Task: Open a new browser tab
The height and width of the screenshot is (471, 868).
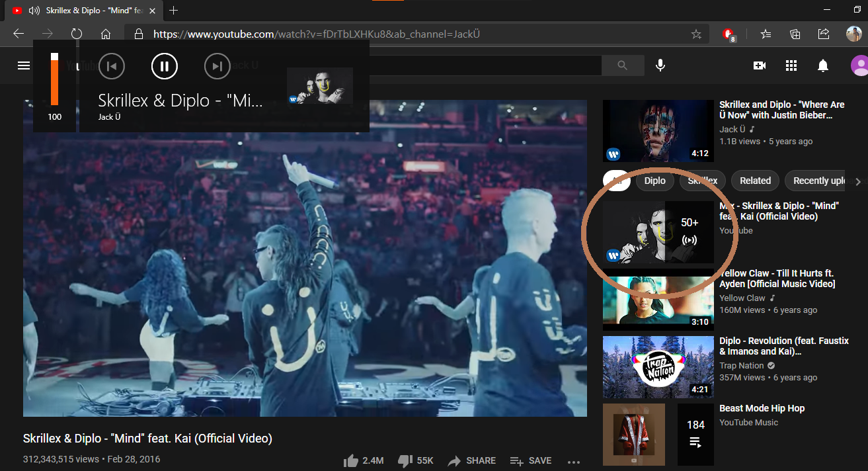Action: click(174, 11)
